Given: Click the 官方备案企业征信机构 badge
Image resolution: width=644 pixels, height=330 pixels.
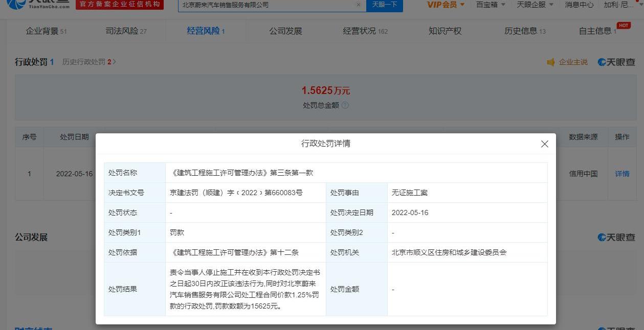Looking at the screenshot, I should point(120,4).
